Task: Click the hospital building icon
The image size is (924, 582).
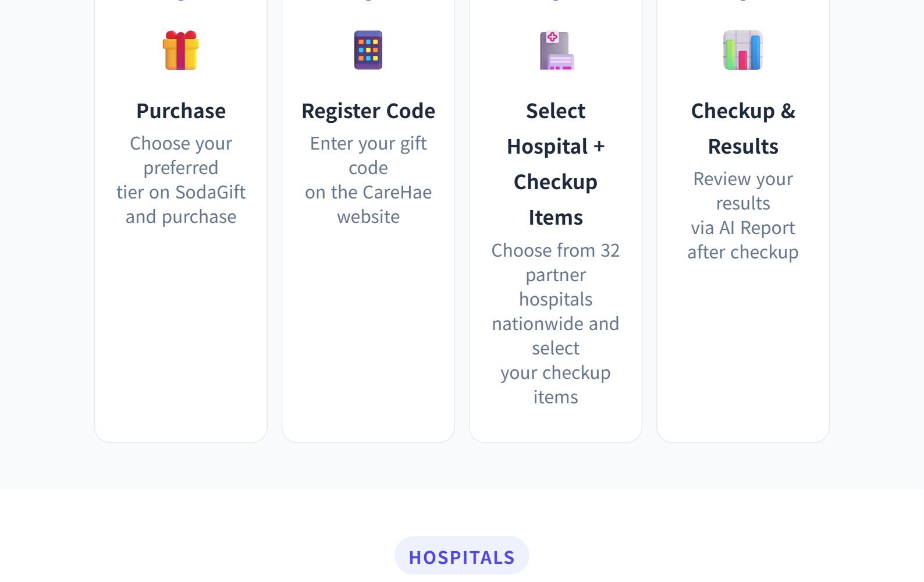Action: [556, 51]
